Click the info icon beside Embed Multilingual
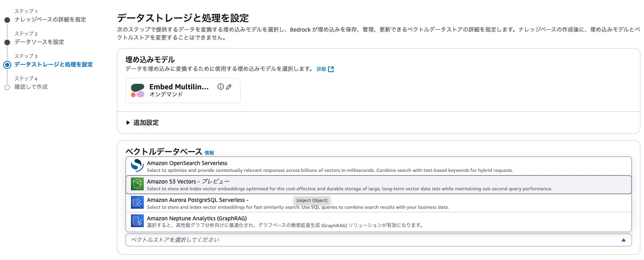Viewport: 644px width, 260px height. (220, 87)
